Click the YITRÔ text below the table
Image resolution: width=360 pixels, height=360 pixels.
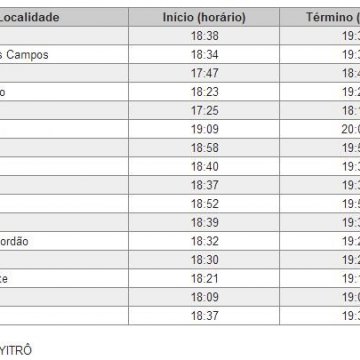tap(16, 351)
